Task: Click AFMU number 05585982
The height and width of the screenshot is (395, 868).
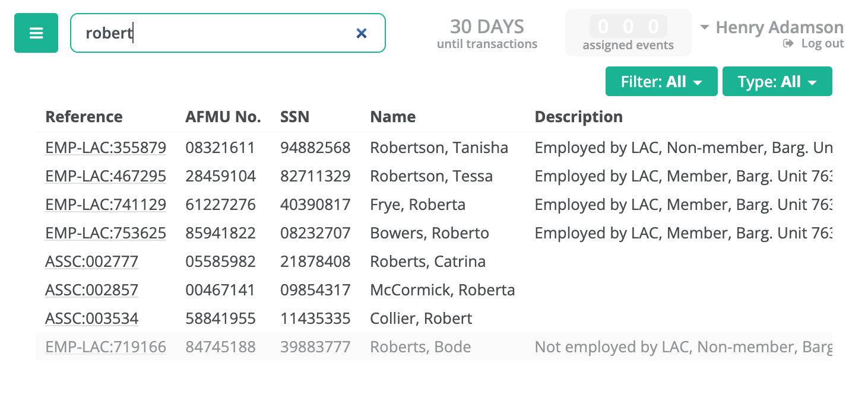Action: [x=220, y=262]
